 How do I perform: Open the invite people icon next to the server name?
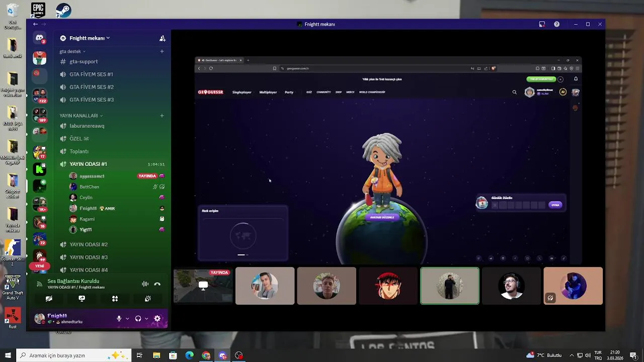point(162,38)
